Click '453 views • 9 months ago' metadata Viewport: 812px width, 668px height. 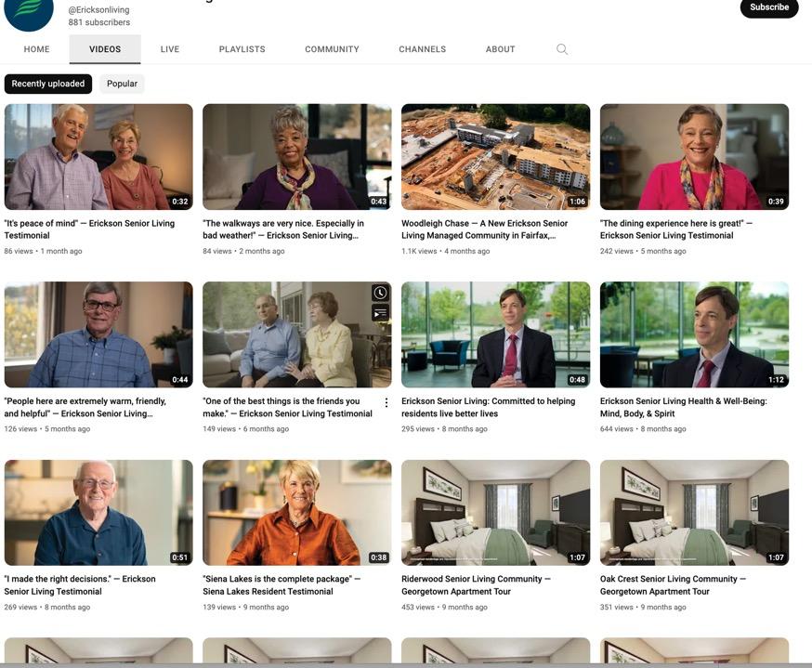[x=444, y=607]
